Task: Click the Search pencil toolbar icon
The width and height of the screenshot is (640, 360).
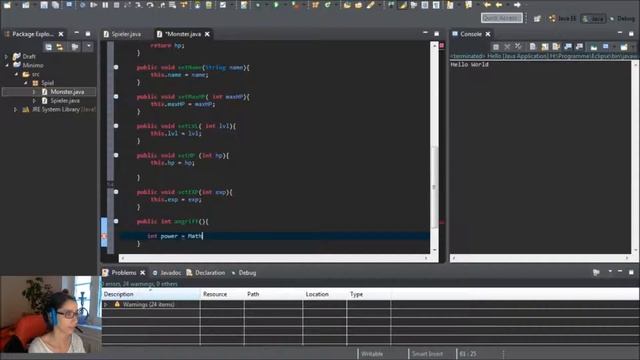Action: click(371, 5)
